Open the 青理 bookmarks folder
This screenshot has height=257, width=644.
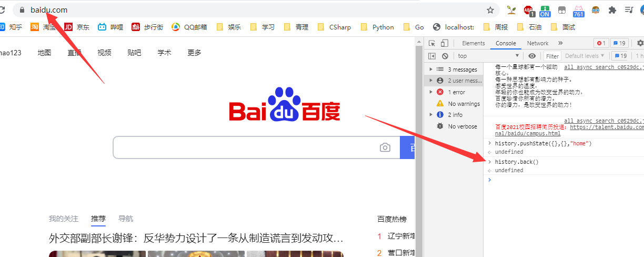[x=296, y=27]
